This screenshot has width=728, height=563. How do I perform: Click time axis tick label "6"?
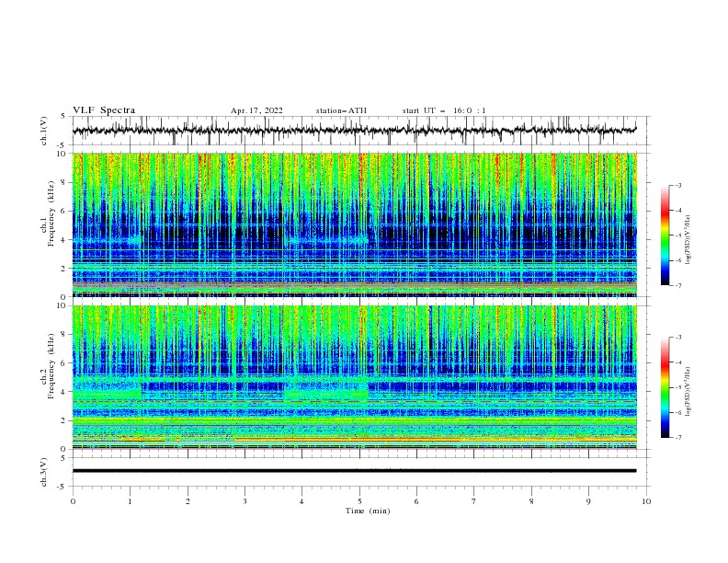tap(416, 501)
